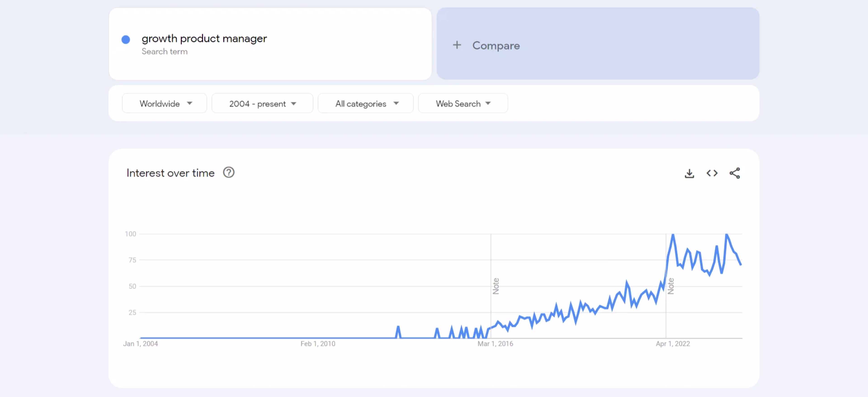The image size is (868, 397).
Task: Click the blue dot for growth product manager
Action: pos(126,40)
